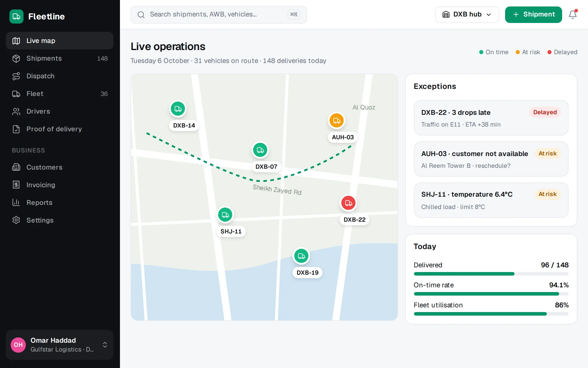
Task: Select the DXB-14 vehicle marker on map
Action: 178,109
